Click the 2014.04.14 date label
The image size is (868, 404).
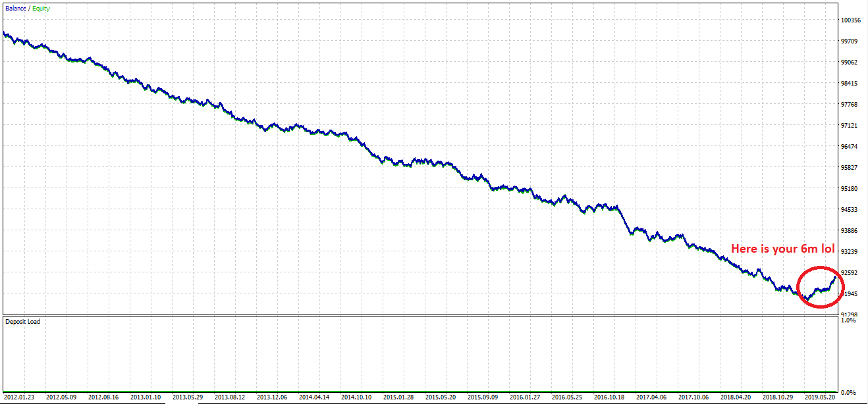315,398
